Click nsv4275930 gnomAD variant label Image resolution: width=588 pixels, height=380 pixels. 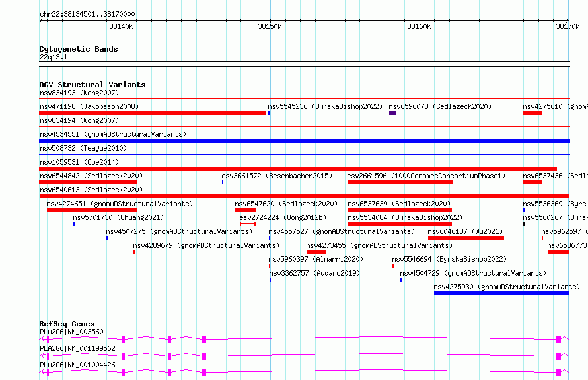[x=507, y=287]
